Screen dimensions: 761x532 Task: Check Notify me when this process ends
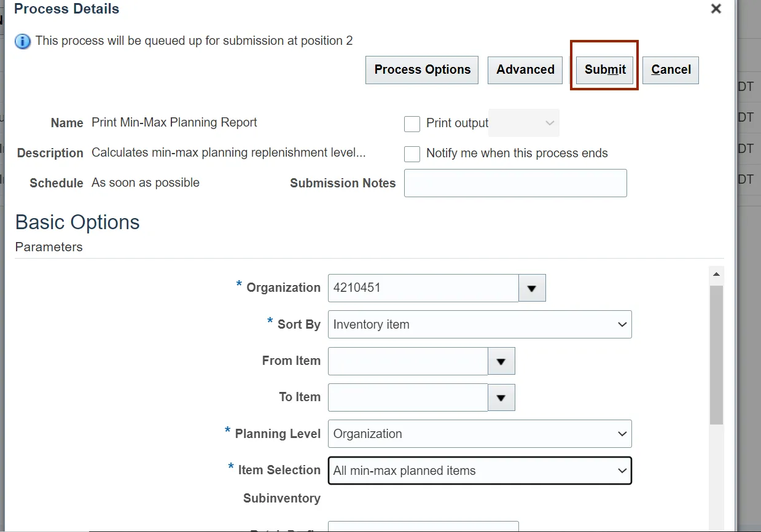pos(412,154)
